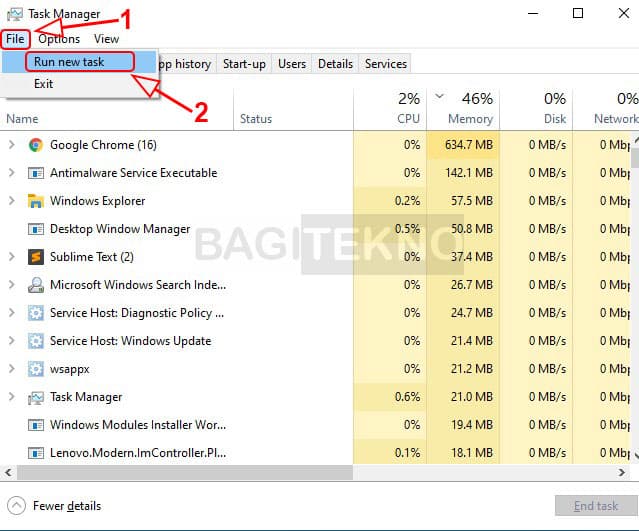The image size is (639, 531).
Task: Click the horizontal scrollbar left arrow
Action: point(8,473)
